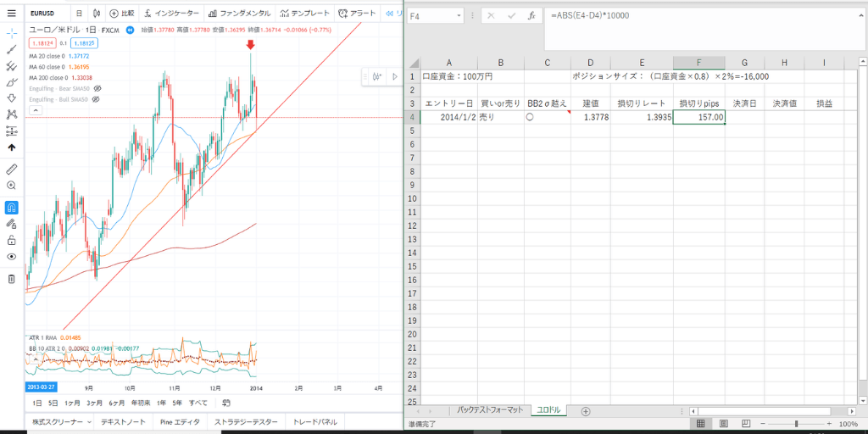This screenshot has height=434, width=868.
Task: Click the go-to-date calendar icon
Action: click(226, 403)
